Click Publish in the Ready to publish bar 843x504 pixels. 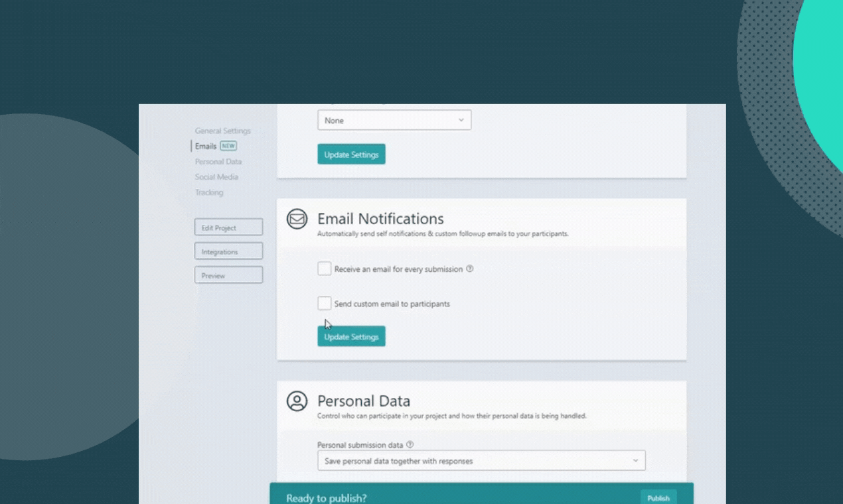coord(658,498)
